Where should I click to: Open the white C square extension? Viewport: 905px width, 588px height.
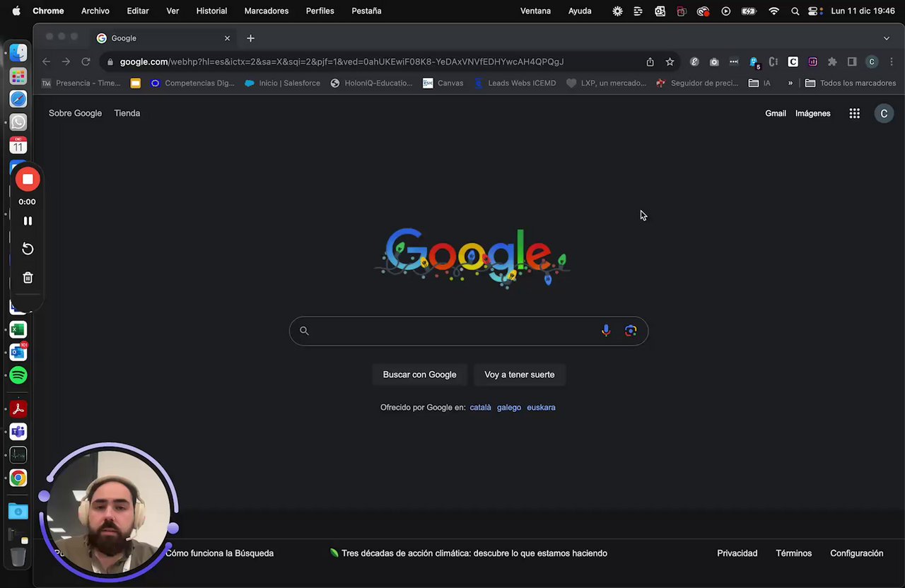pos(793,61)
